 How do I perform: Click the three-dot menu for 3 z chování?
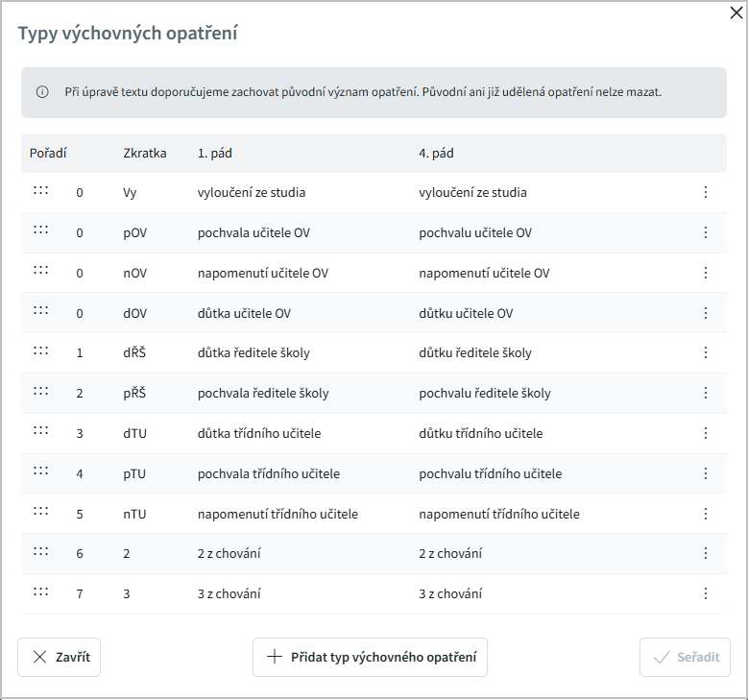(705, 593)
